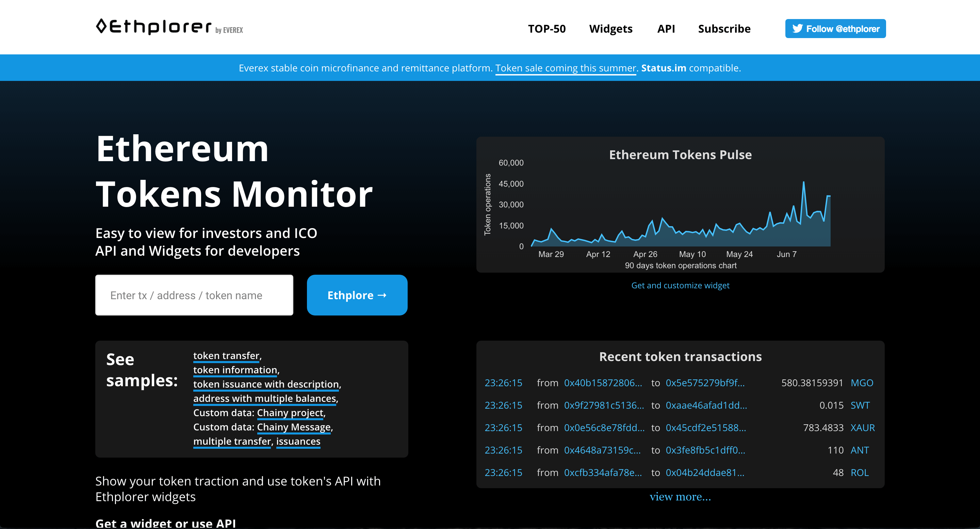Open recipient address 0x45cdf2e51588...
This screenshot has width=980, height=529.
(706, 428)
